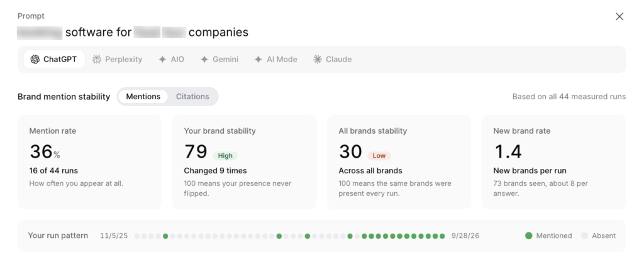Image resolution: width=644 pixels, height=260 pixels.
Task: Click the "Your brand stability" card title
Action: 219,131
